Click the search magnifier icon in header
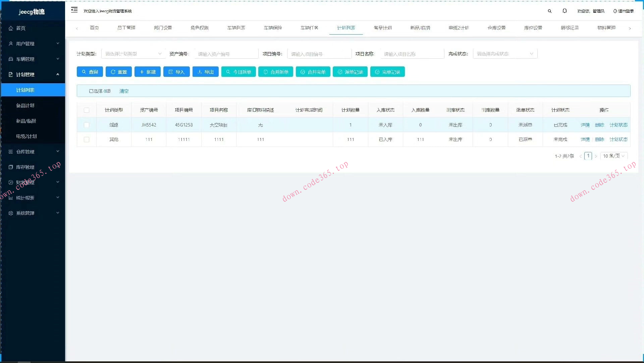The width and height of the screenshot is (644, 363). (x=549, y=11)
